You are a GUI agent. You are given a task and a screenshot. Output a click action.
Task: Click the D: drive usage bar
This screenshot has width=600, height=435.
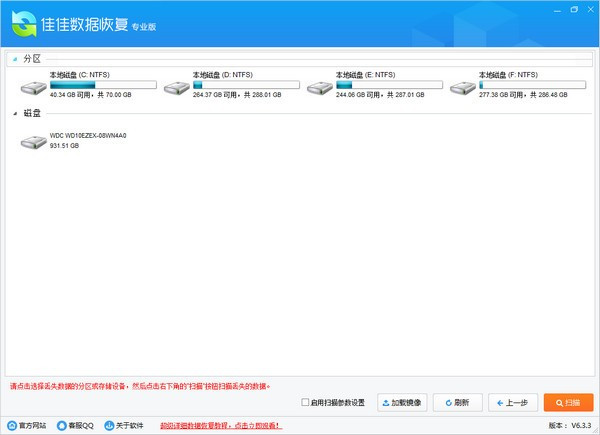tap(246, 85)
